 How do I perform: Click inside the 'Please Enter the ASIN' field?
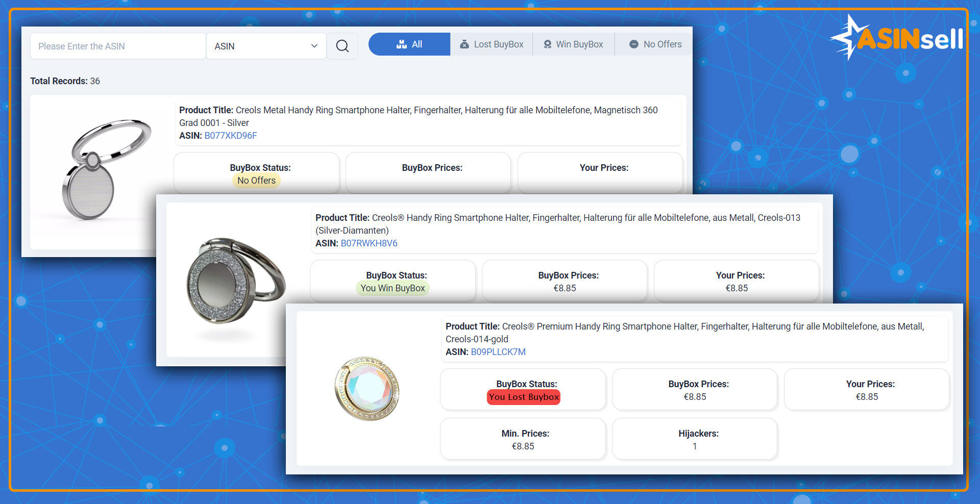tap(117, 46)
